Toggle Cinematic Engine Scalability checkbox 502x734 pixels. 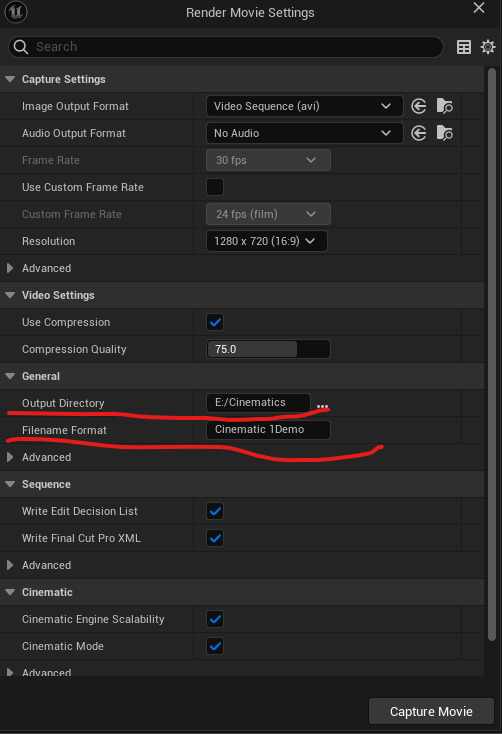pyautogui.click(x=215, y=619)
